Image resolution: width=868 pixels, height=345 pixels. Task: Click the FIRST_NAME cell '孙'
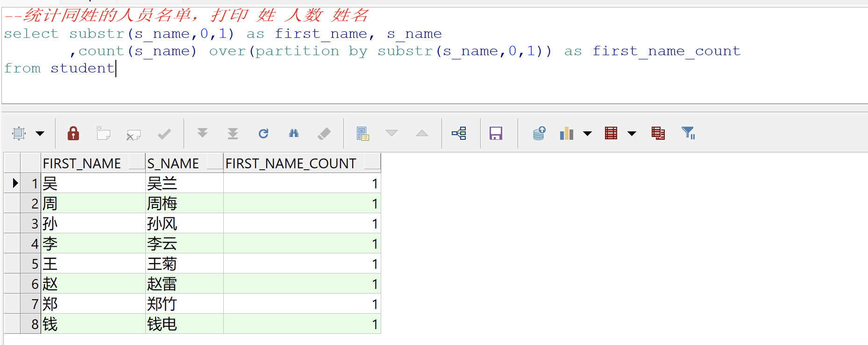pyautogui.click(x=93, y=223)
